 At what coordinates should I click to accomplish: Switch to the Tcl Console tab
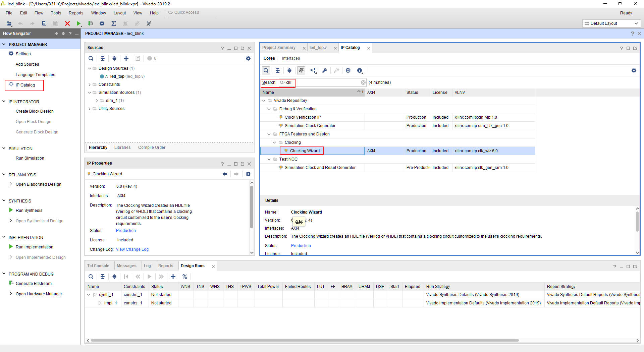[x=98, y=266]
